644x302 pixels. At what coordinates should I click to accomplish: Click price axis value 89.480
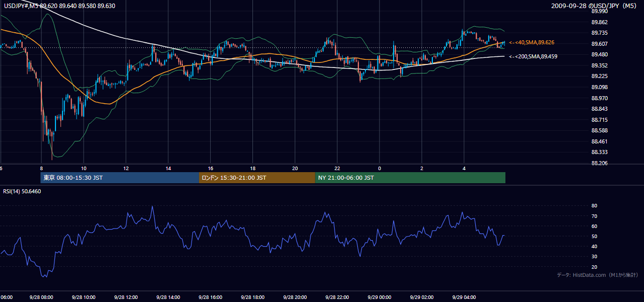pyautogui.click(x=600, y=54)
